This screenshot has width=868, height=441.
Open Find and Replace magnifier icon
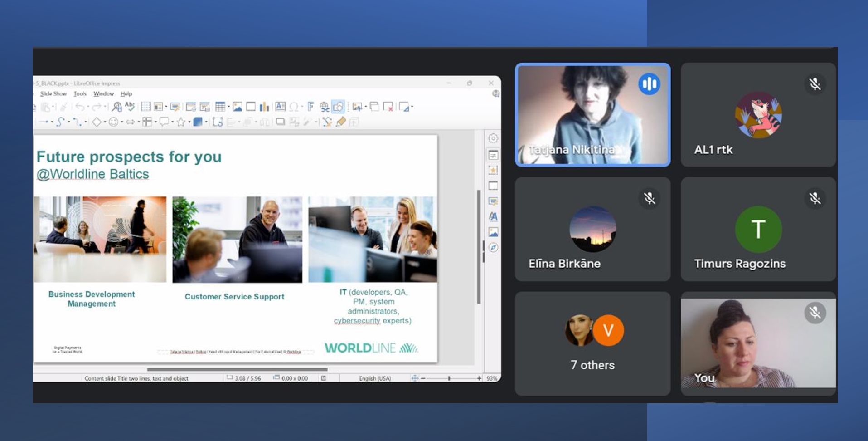116,107
